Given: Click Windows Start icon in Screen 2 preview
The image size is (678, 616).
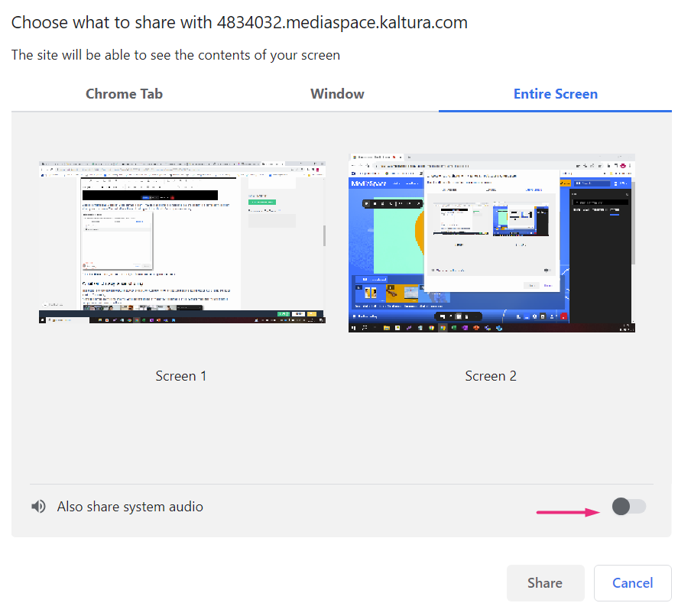Looking at the screenshot, I should click(353, 328).
